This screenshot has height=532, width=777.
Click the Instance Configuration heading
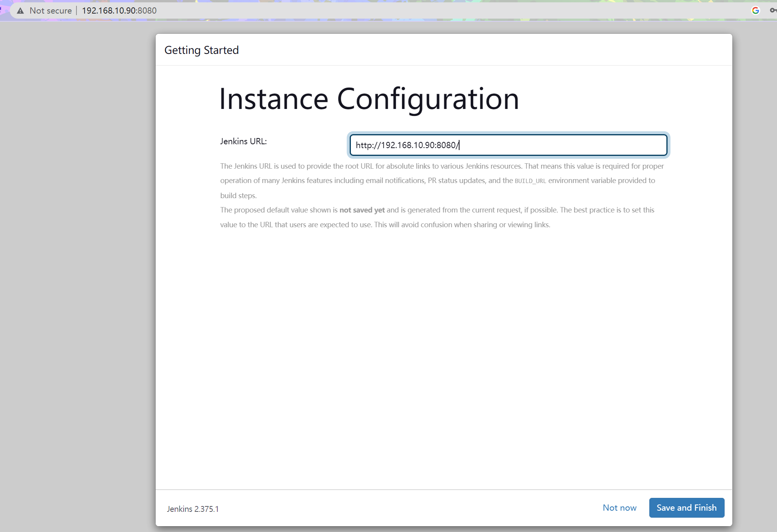coord(369,99)
